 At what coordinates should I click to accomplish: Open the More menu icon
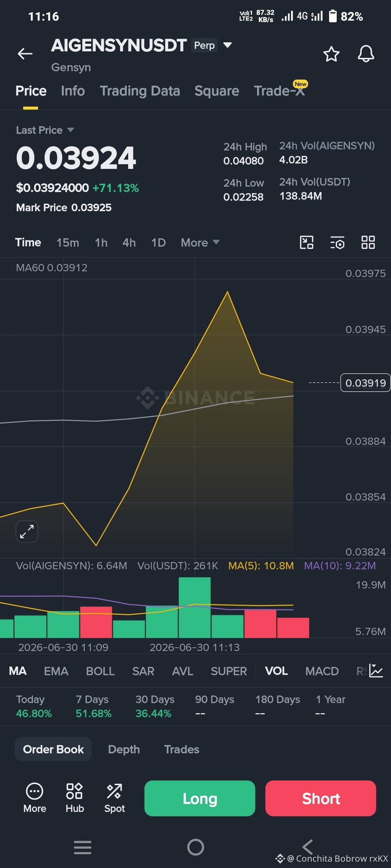pyautogui.click(x=35, y=798)
